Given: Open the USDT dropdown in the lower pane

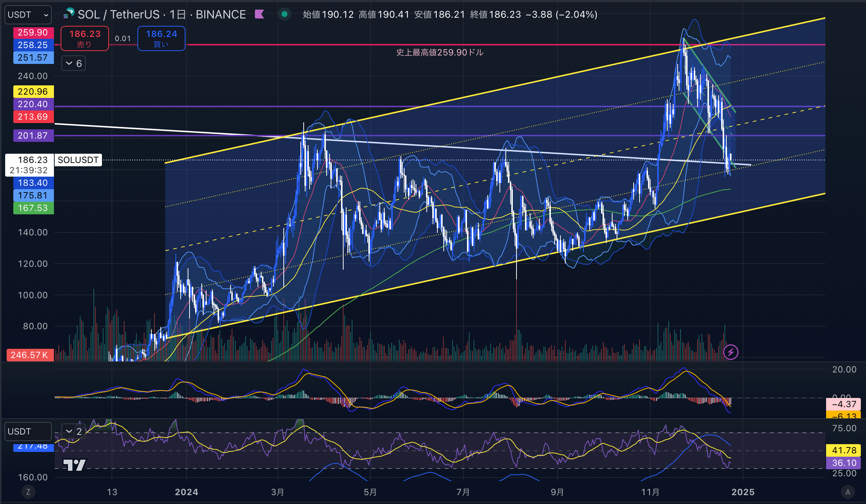Looking at the screenshot, I should click(28, 432).
